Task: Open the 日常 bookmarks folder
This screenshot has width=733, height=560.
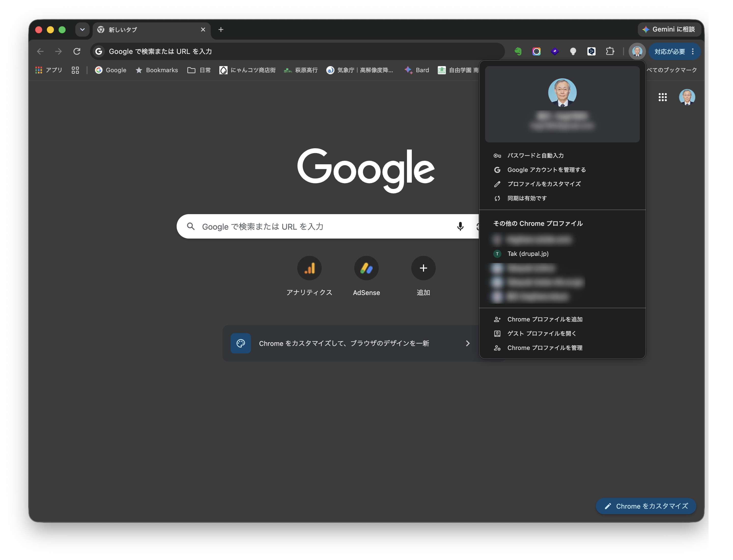Action: tap(199, 70)
